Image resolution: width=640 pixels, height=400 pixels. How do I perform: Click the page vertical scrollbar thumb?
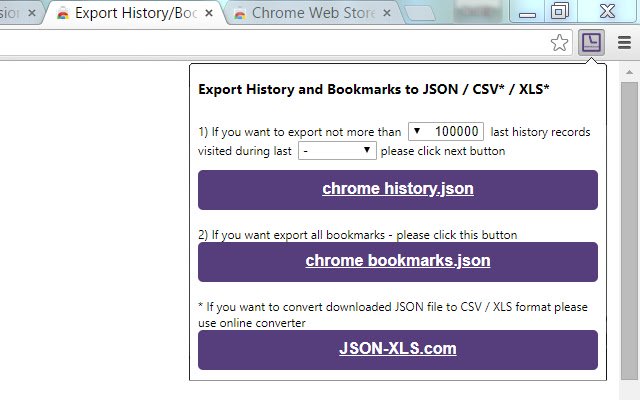pyautogui.click(x=629, y=231)
